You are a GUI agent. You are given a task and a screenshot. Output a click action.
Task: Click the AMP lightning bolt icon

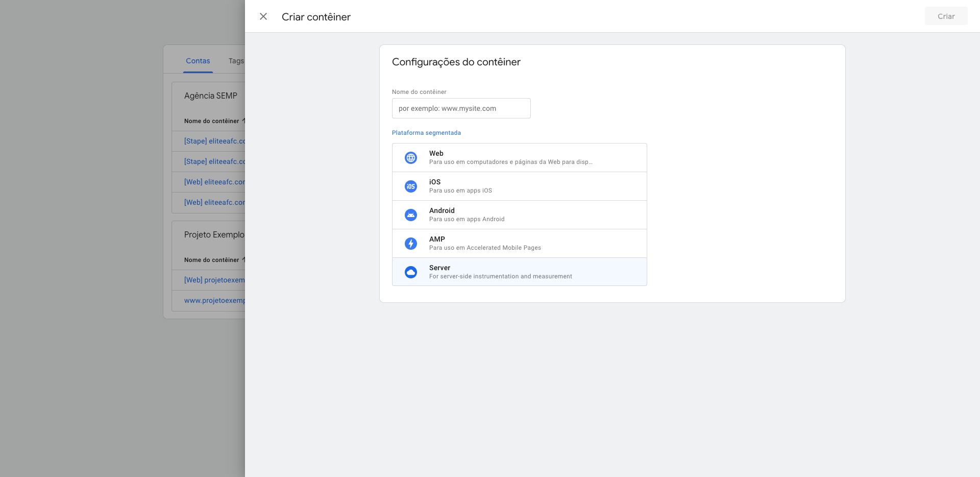pos(411,244)
